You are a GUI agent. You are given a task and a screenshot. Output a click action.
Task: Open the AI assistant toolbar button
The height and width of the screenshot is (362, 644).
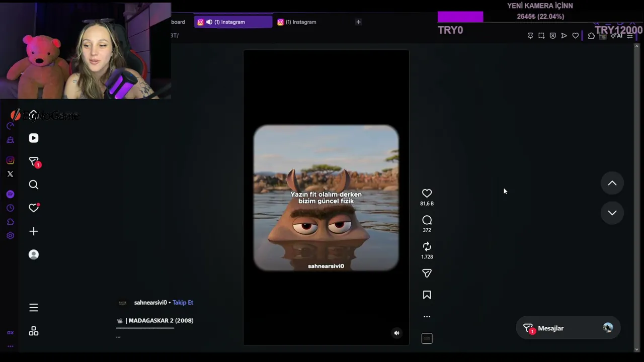(x=617, y=36)
